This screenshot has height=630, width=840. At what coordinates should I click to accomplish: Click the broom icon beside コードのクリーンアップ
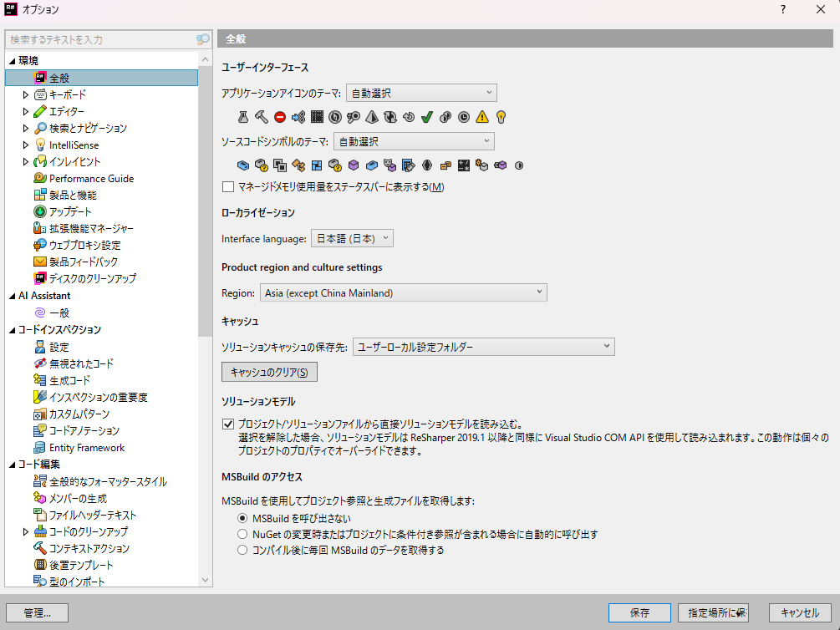[40, 531]
